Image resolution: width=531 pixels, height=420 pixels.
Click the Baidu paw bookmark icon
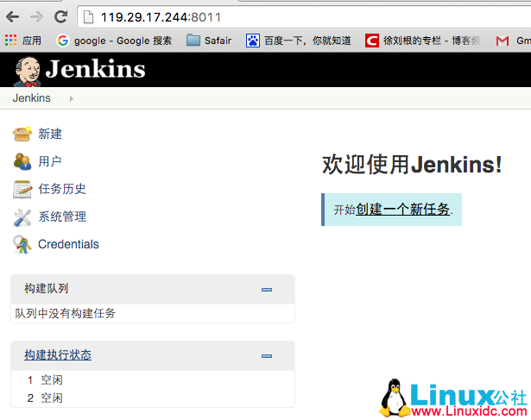253,41
